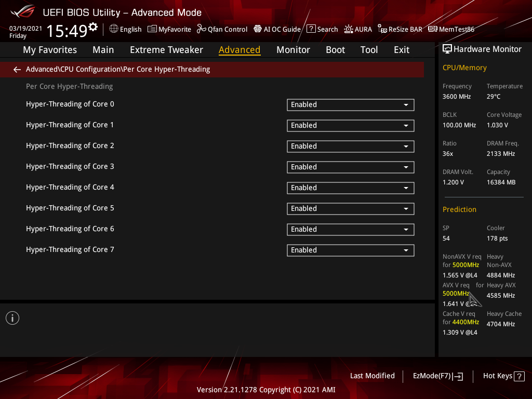Open Qfan Control fan icon

pos(201,29)
